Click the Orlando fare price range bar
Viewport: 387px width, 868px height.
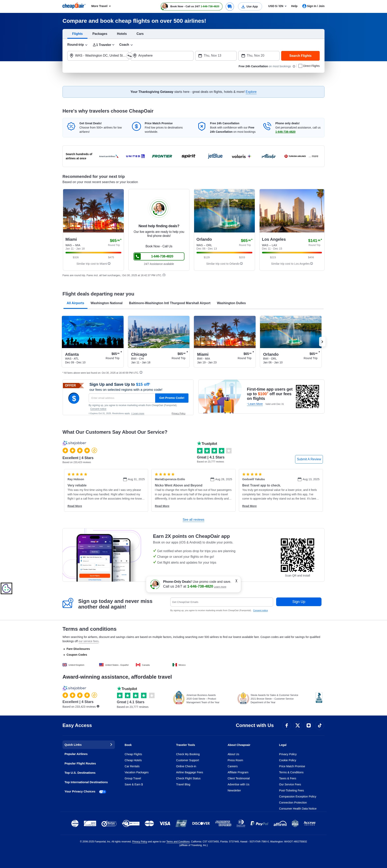tap(224, 253)
